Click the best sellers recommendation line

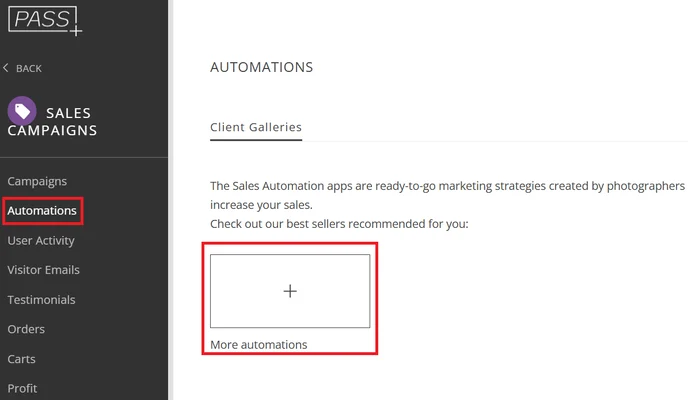339,223
